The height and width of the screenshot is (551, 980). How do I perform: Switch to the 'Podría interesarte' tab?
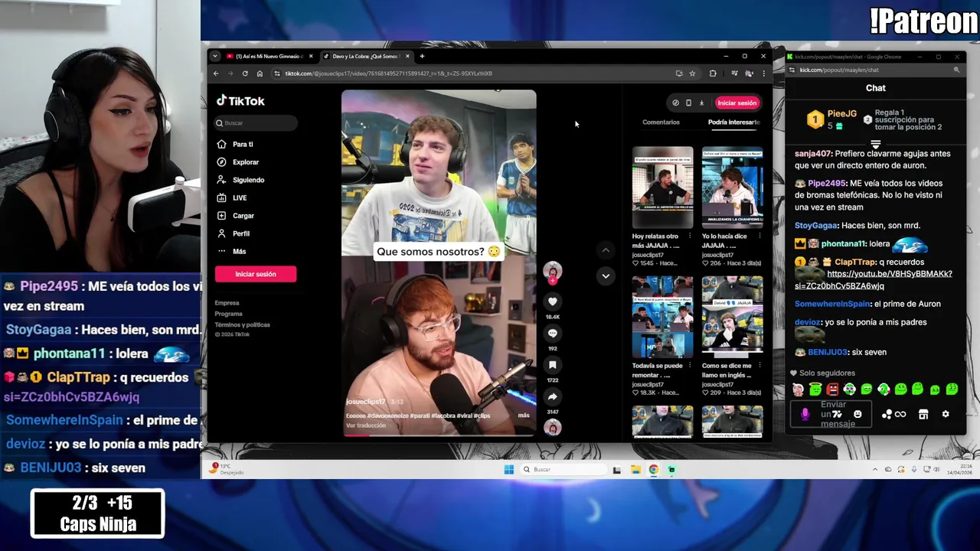[x=733, y=122]
